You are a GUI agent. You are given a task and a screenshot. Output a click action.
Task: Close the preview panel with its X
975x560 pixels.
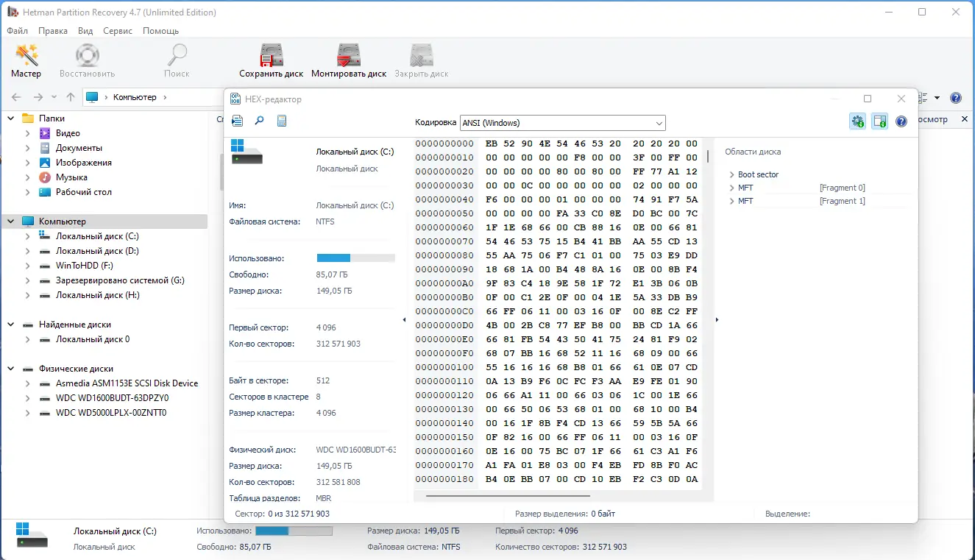[965, 119]
